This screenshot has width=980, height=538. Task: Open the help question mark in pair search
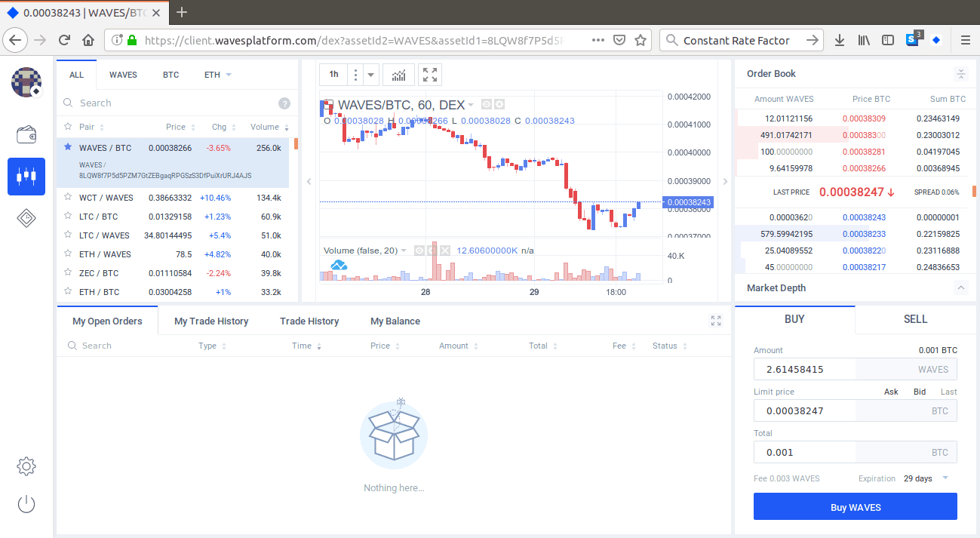point(284,103)
